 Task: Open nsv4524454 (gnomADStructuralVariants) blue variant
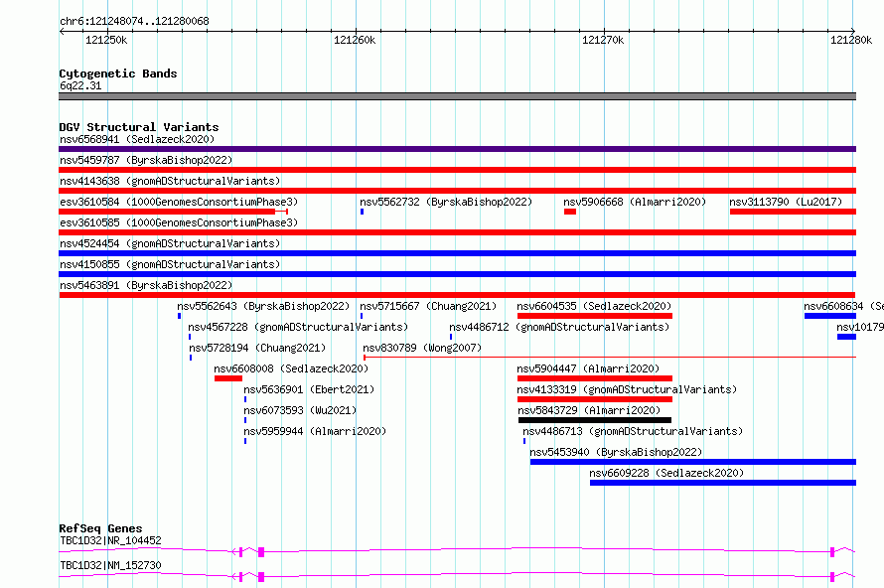click(457, 253)
